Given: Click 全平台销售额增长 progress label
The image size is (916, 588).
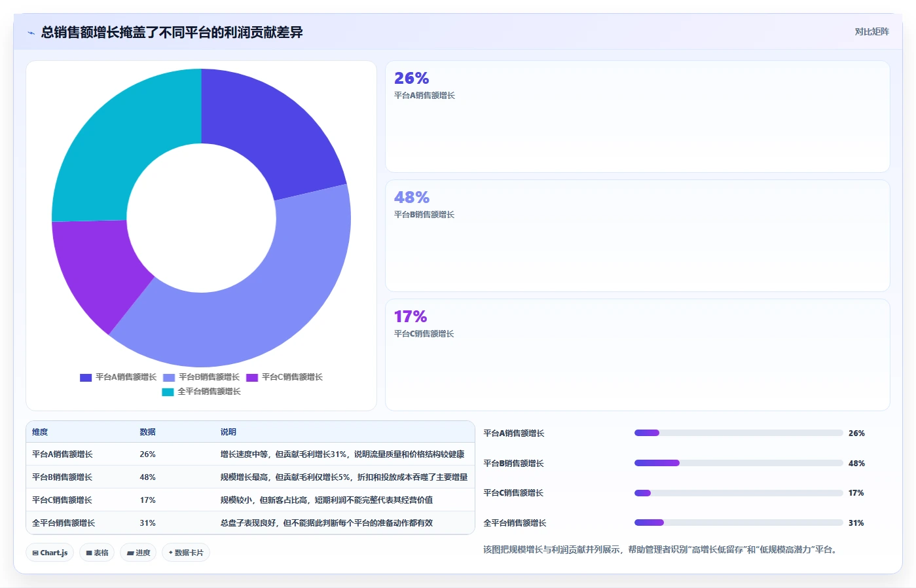Looking at the screenshot, I should (515, 523).
